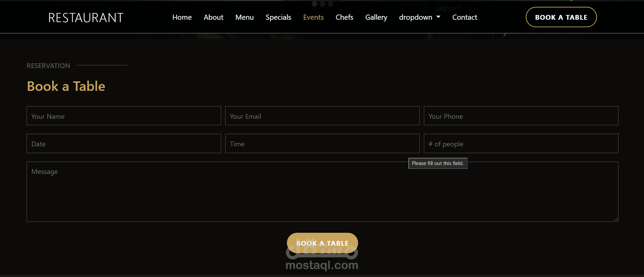Focus the Your Phone field
The height and width of the screenshot is (277, 644).
[521, 116]
